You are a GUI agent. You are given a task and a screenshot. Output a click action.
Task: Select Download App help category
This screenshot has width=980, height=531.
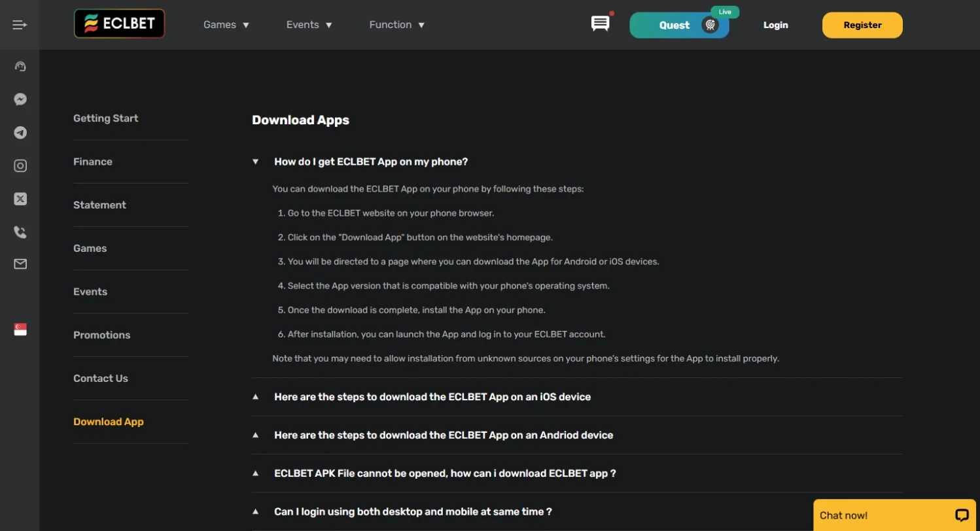pyautogui.click(x=109, y=422)
